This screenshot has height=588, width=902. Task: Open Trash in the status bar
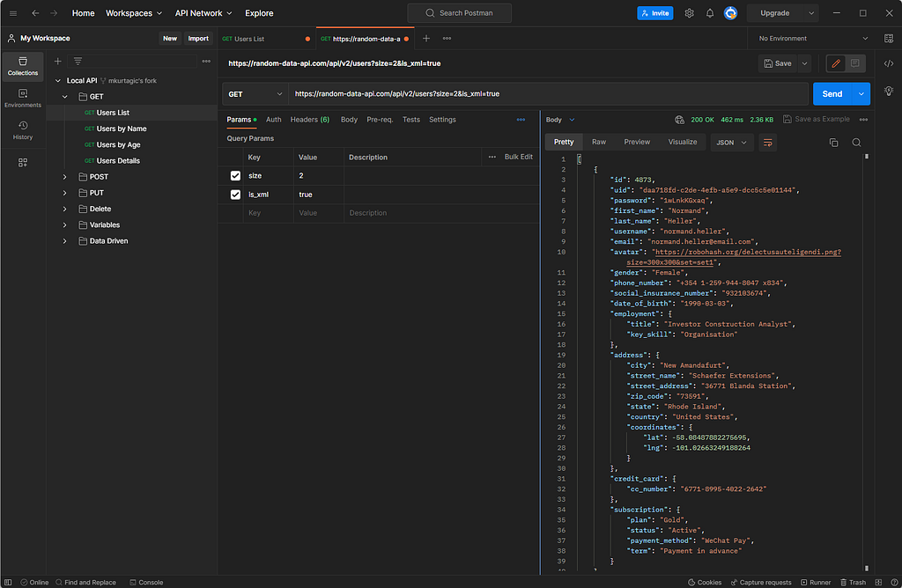coord(853,582)
